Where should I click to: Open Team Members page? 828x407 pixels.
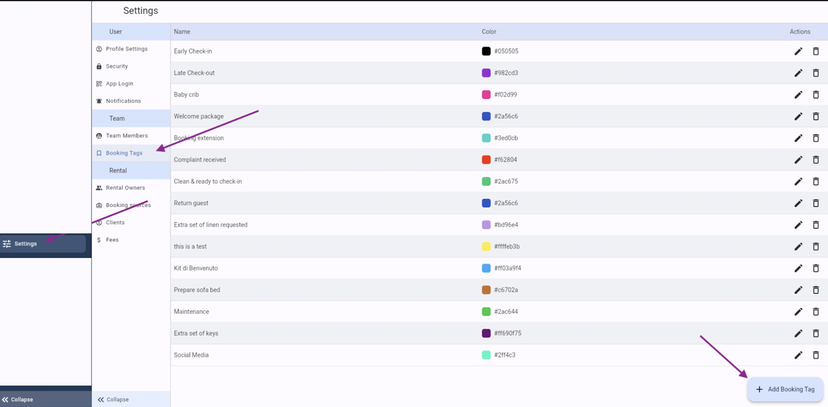131,136
